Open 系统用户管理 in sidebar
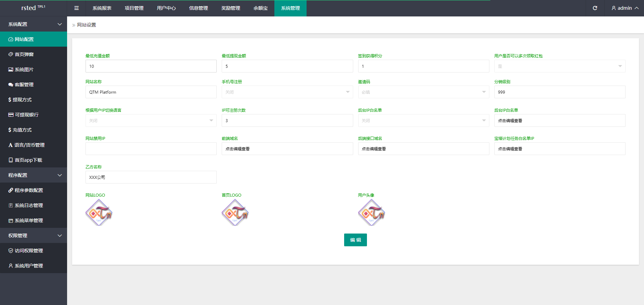This screenshot has width=644, height=305. pos(34,266)
